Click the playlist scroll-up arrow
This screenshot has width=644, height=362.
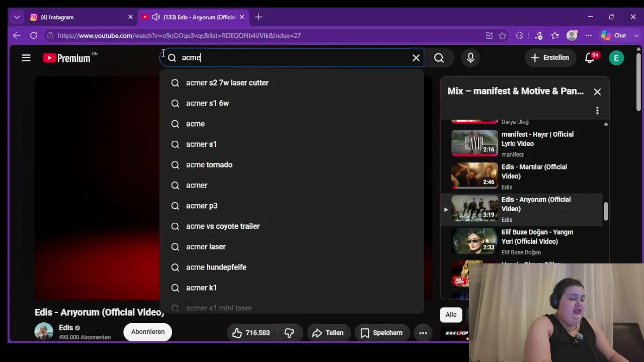point(606,124)
